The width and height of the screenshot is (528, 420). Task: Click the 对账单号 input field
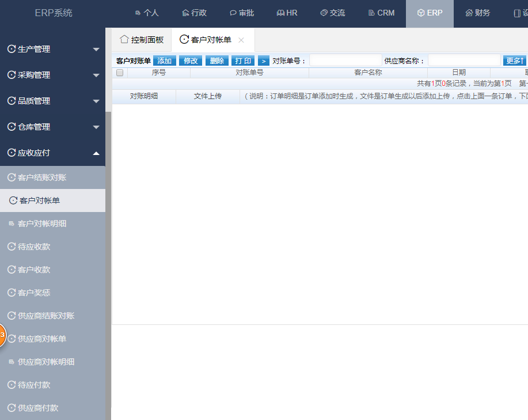click(x=345, y=60)
